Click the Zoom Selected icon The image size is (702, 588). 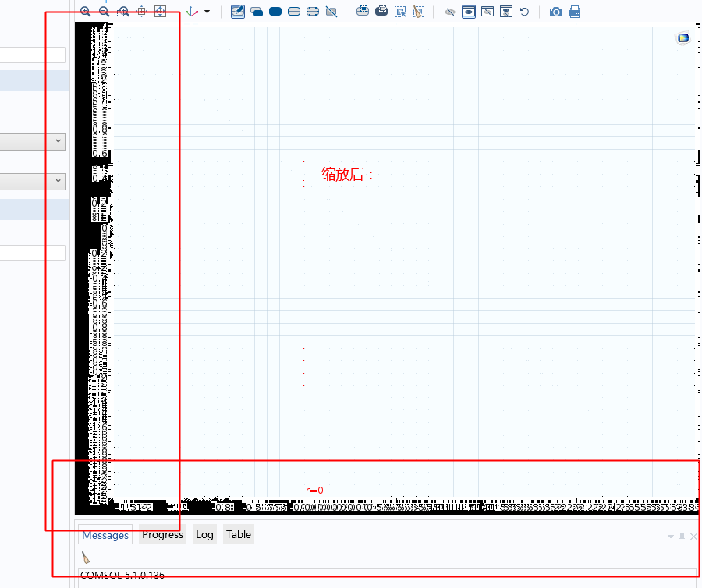click(141, 12)
